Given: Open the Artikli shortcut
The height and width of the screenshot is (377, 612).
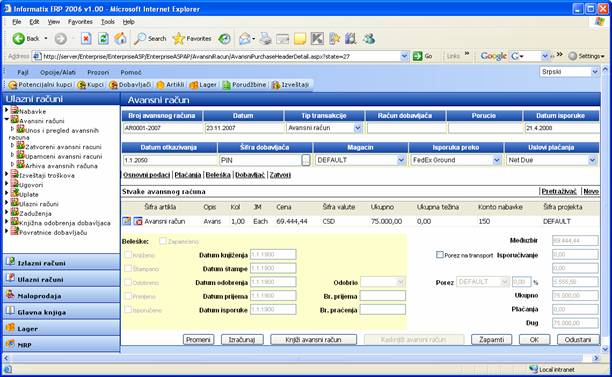Looking at the screenshot, I should (170, 85).
